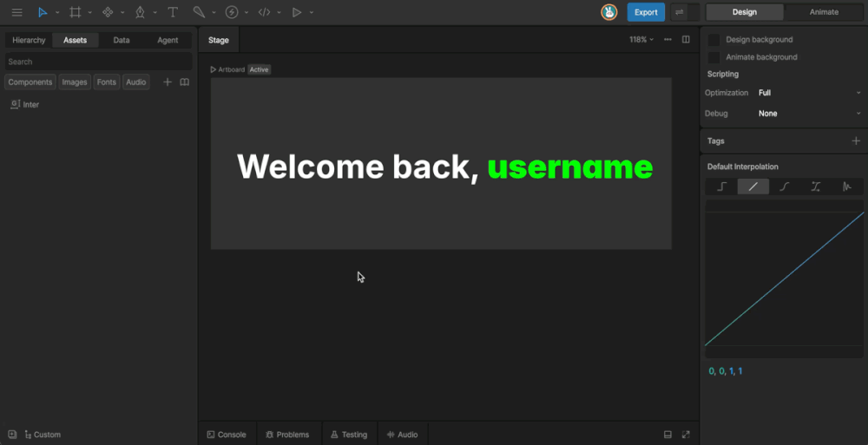Select Elastic interpolation icon
The width and height of the screenshot is (868, 445).
pos(847,187)
